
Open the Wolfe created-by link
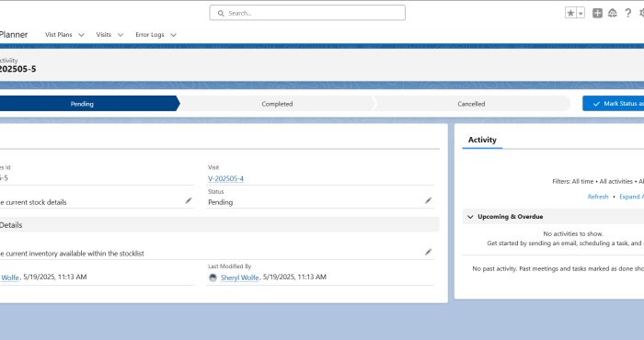pos(10,278)
